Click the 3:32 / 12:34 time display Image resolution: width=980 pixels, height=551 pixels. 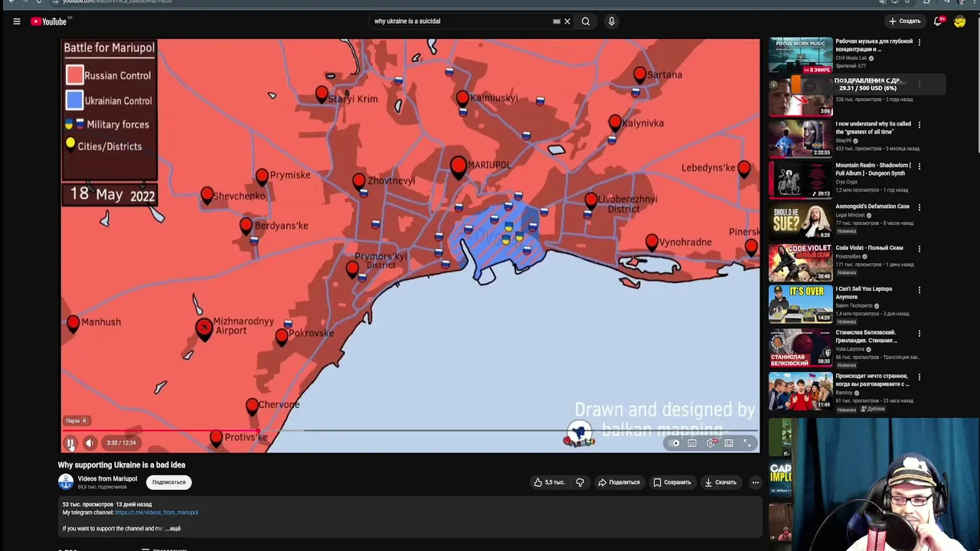121,442
